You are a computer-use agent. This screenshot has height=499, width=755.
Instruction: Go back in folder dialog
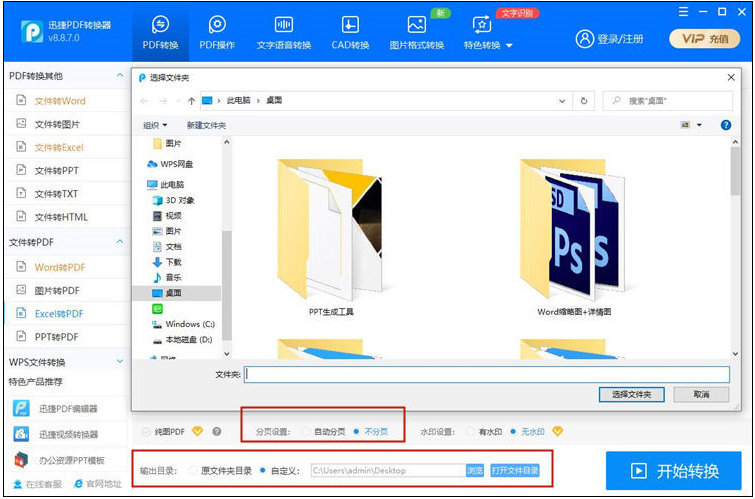143,101
